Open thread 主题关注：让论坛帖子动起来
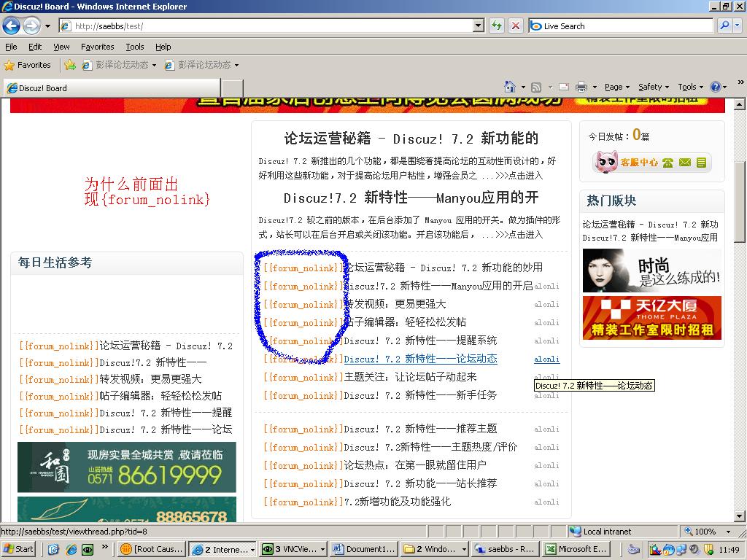Viewport: 747px width, 560px height. coord(410,377)
